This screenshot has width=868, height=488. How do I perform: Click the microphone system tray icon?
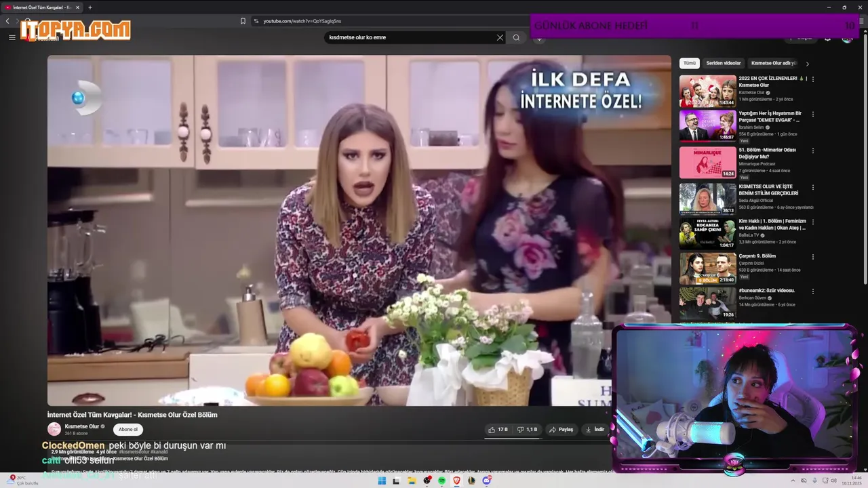[814, 481]
